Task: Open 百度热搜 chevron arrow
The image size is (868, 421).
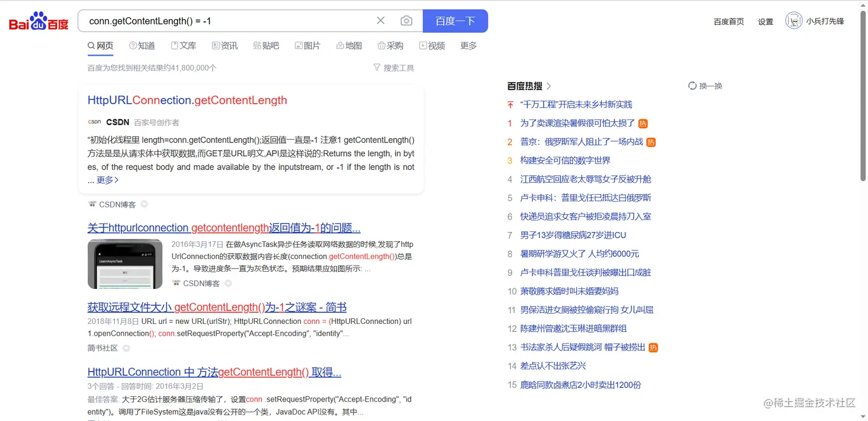Action: [x=549, y=86]
